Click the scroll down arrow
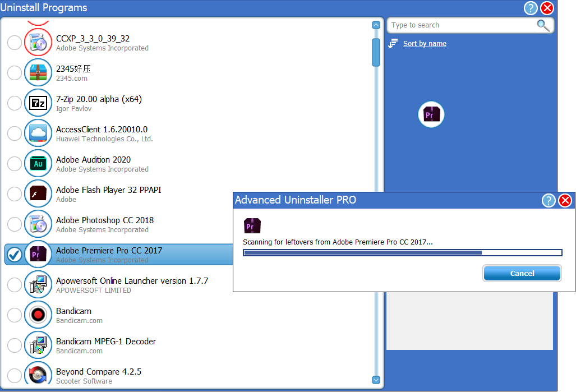The height and width of the screenshot is (392, 576). click(376, 380)
